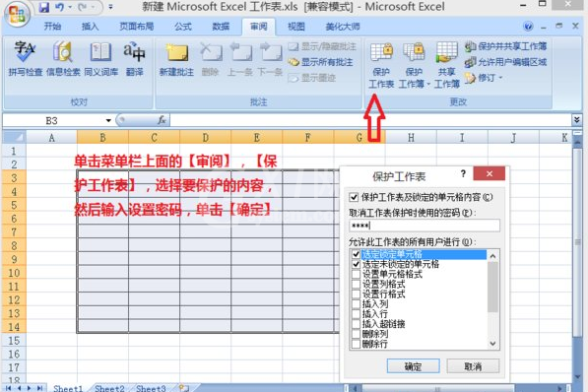Open 同义词库 thesaurus

[x=100, y=58]
